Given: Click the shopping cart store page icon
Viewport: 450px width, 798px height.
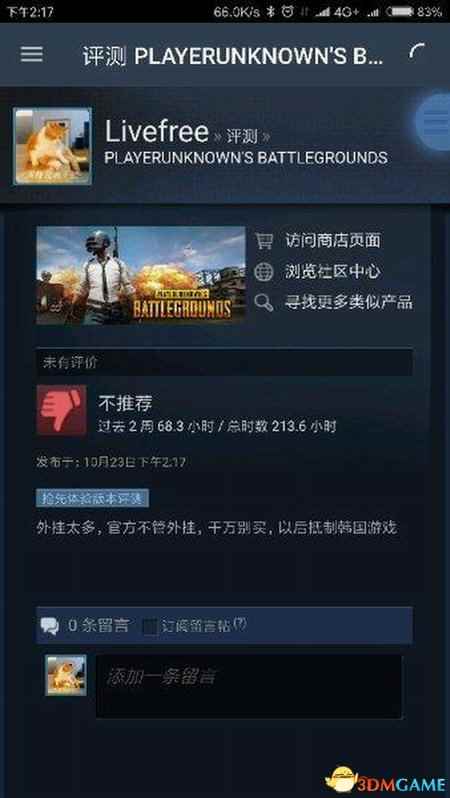Looking at the screenshot, I should pyautogui.click(x=264, y=241).
